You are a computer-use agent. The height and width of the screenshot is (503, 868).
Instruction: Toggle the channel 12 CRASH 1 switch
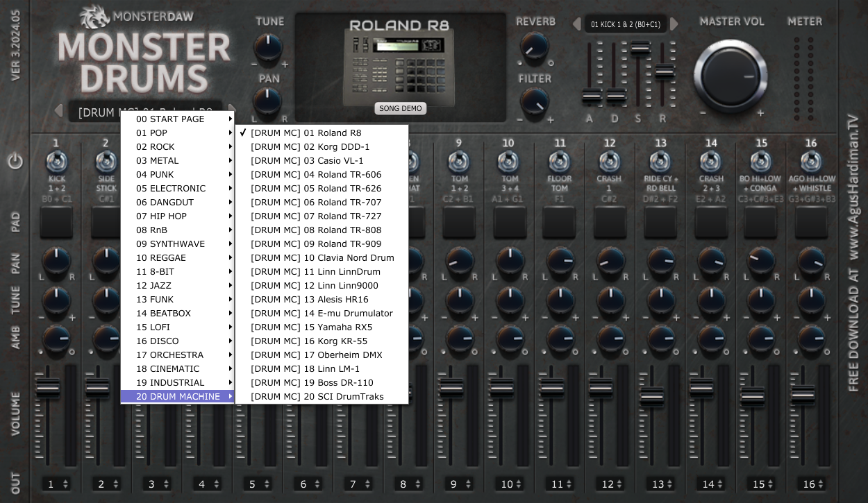tap(610, 162)
